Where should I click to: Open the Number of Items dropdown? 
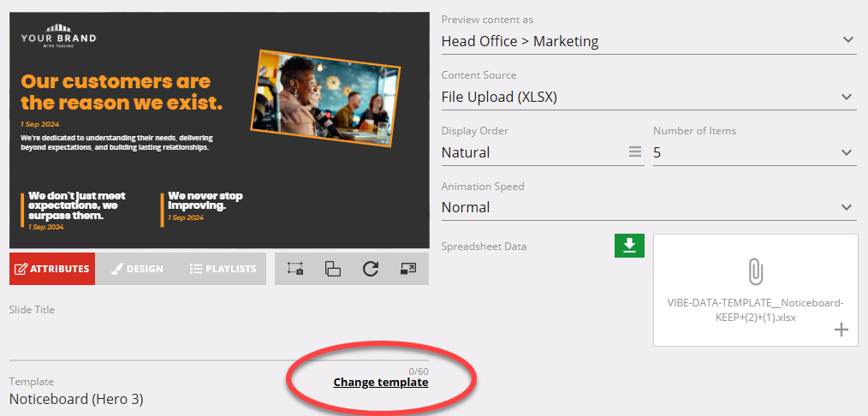click(x=847, y=152)
